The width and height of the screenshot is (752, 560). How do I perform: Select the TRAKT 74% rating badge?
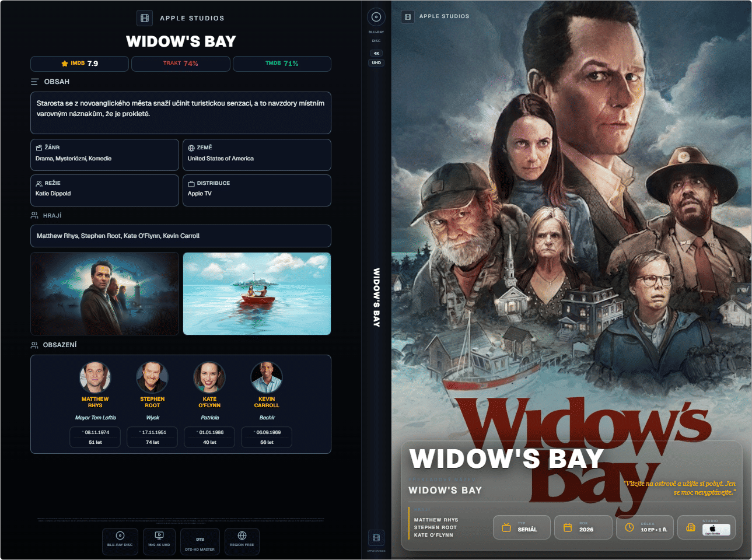click(x=181, y=64)
